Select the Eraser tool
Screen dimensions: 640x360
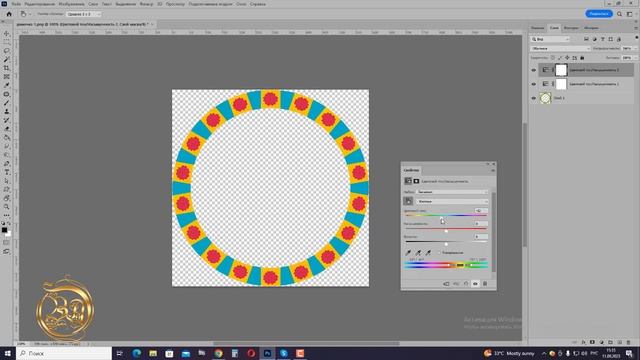[7, 129]
